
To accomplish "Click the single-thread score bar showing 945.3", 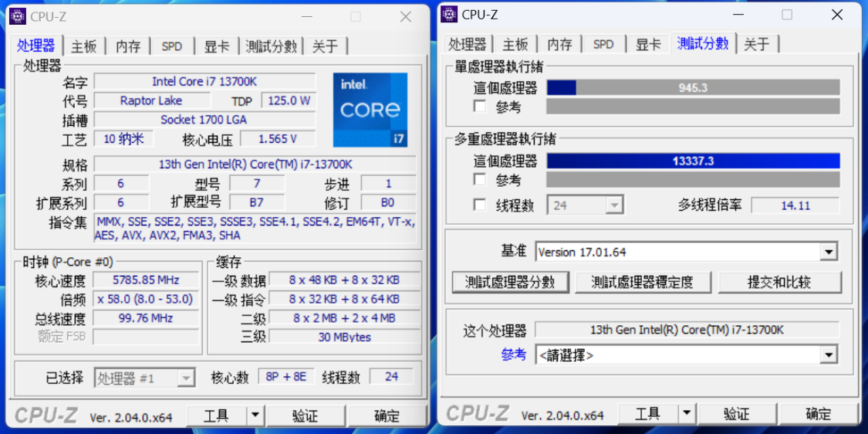I will pyautogui.click(x=693, y=87).
